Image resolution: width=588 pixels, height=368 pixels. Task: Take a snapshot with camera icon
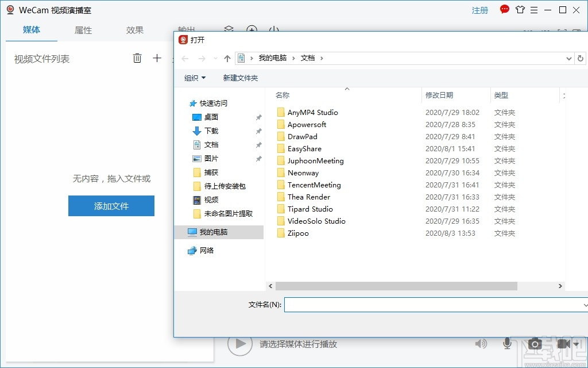[535, 343]
